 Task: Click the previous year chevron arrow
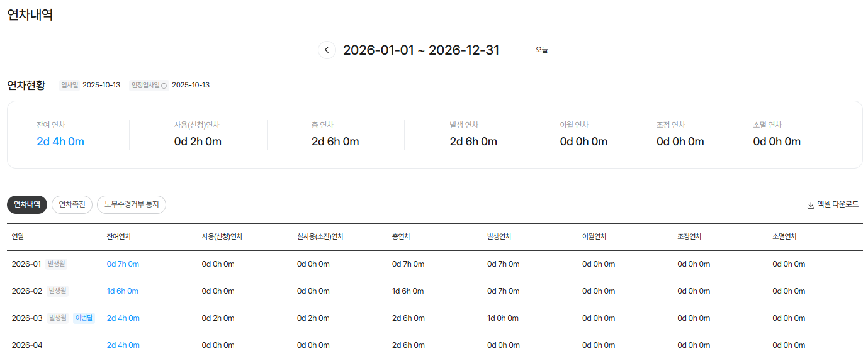[x=327, y=50]
